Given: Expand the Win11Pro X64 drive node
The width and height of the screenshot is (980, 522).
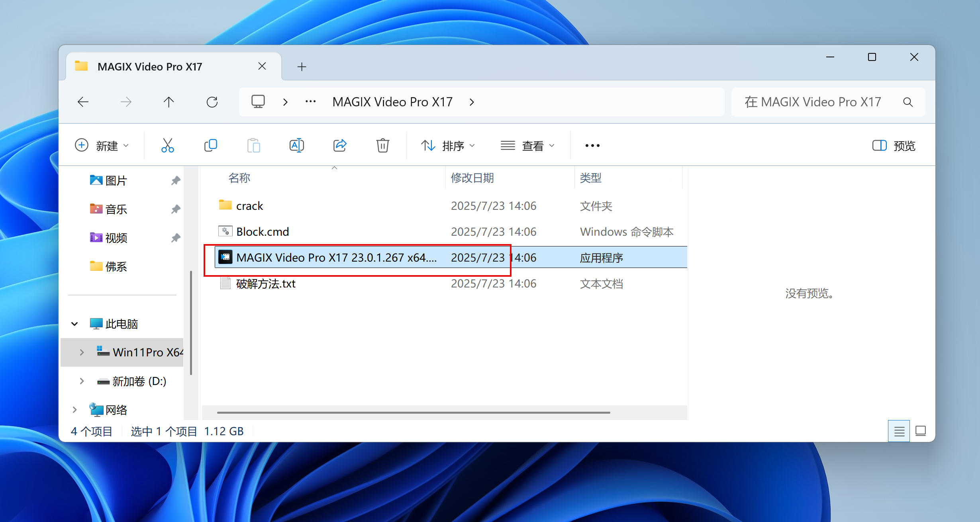Looking at the screenshot, I should point(82,352).
